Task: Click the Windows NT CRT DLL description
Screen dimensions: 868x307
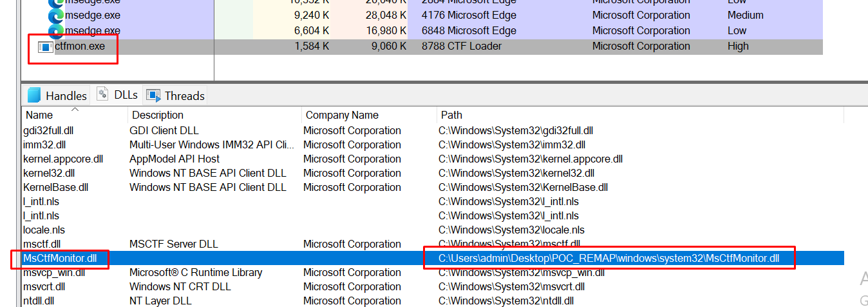Action: [180, 286]
